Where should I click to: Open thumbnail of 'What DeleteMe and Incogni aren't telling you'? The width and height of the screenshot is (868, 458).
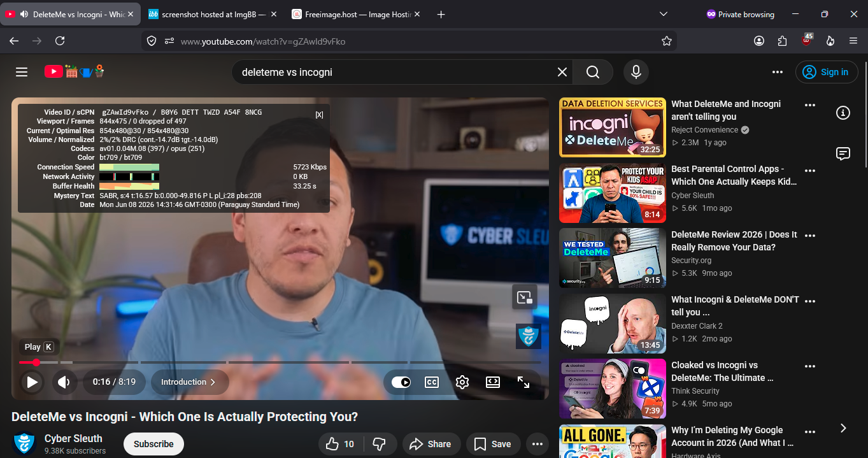[613, 127]
